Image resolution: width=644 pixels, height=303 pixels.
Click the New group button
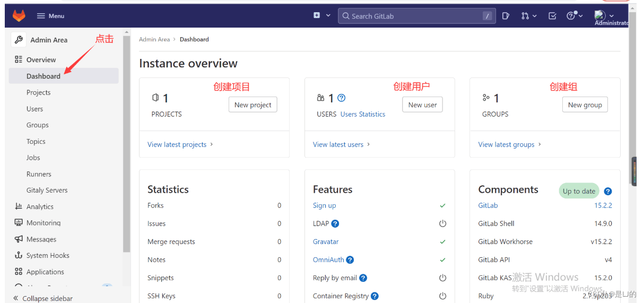[x=585, y=105]
